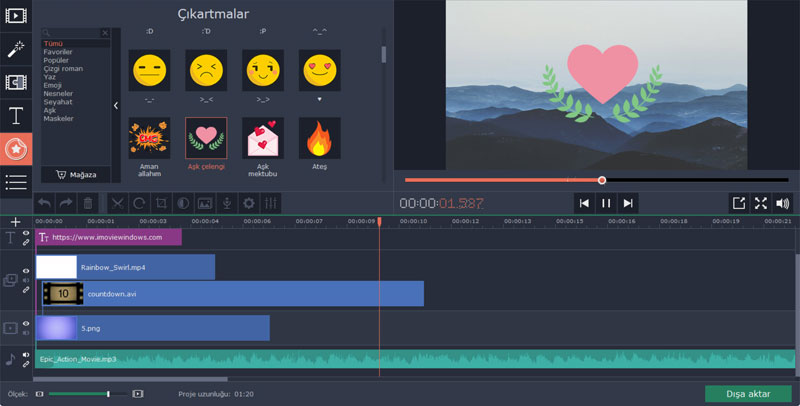Toggle link on the overlay track
Image resolution: width=800 pixels, height=406 pixels.
click(x=26, y=290)
